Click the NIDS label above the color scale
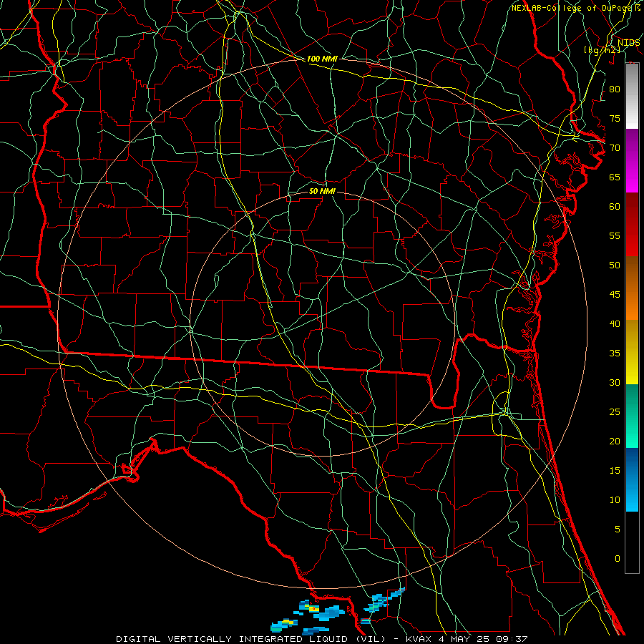Image resolution: width=644 pixels, height=644 pixels. [628, 43]
